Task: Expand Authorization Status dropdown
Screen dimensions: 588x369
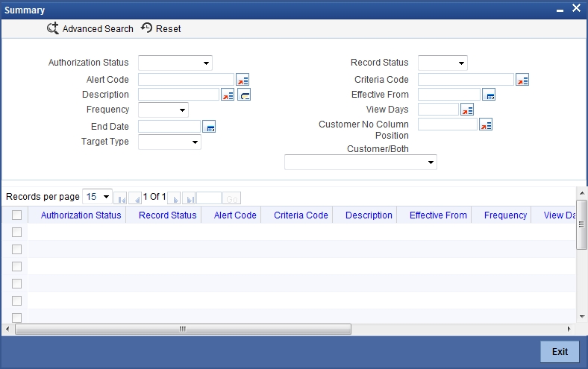Action: 175,63
